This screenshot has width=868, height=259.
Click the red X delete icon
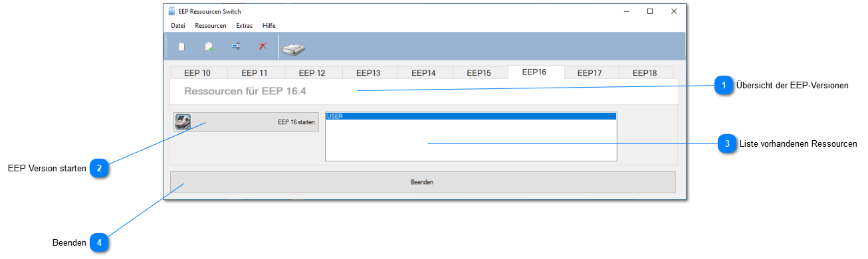pyautogui.click(x=263, y=46)
